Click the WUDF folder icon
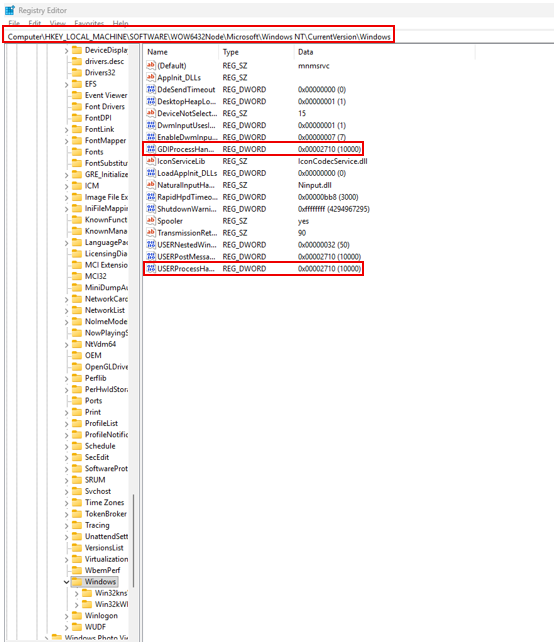559x642 pixels. click(x=77, y=627)
